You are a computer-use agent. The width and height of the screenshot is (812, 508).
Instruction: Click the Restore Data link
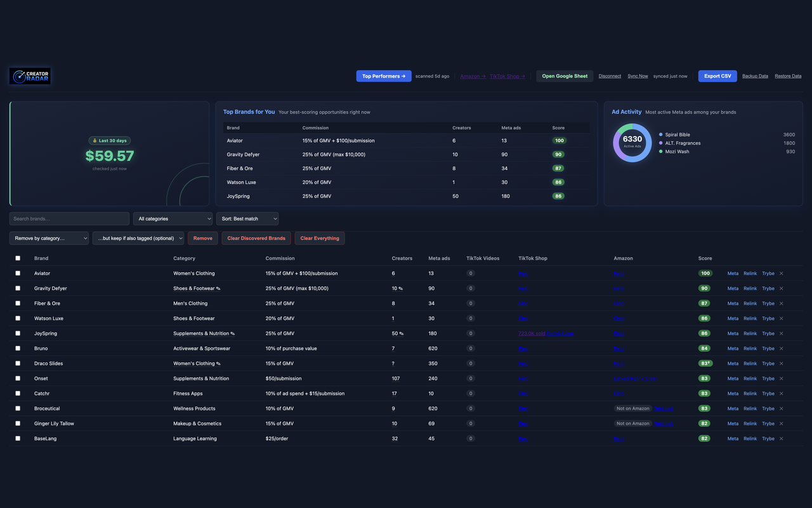click(788, 76)
